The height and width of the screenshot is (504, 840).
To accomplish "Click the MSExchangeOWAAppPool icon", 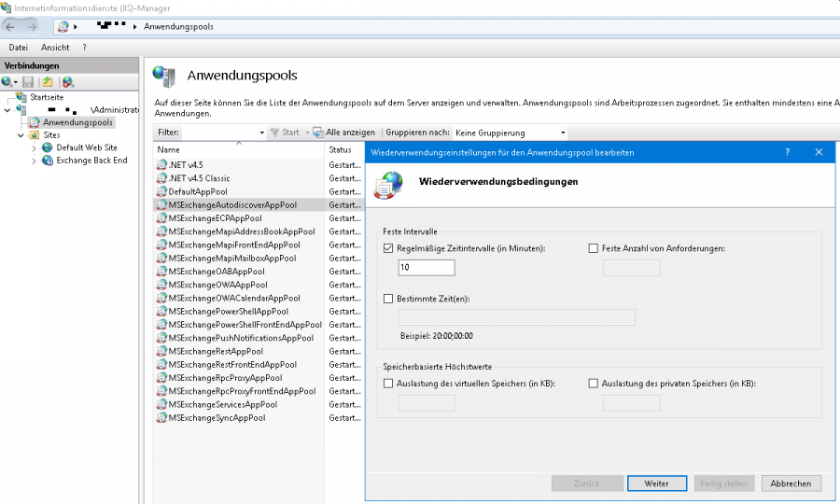I will click(161, 285).
